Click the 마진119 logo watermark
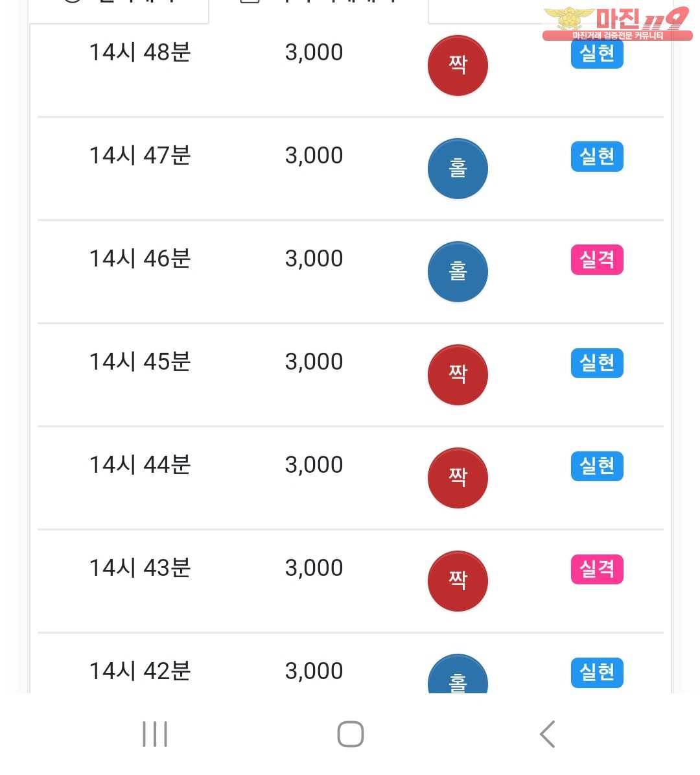Image resolution: width=700 pixels, height=775 pixels. (x=617, y=24)
